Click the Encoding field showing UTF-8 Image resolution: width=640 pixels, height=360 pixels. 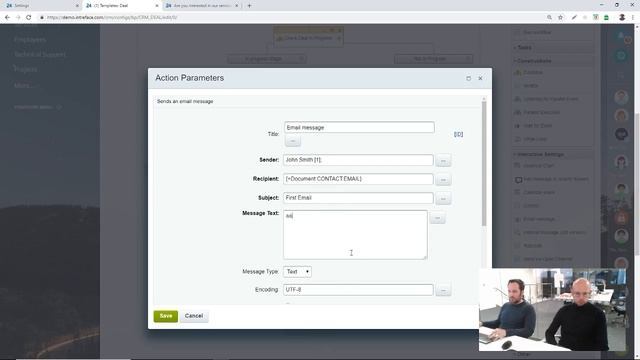coord(358,289)
